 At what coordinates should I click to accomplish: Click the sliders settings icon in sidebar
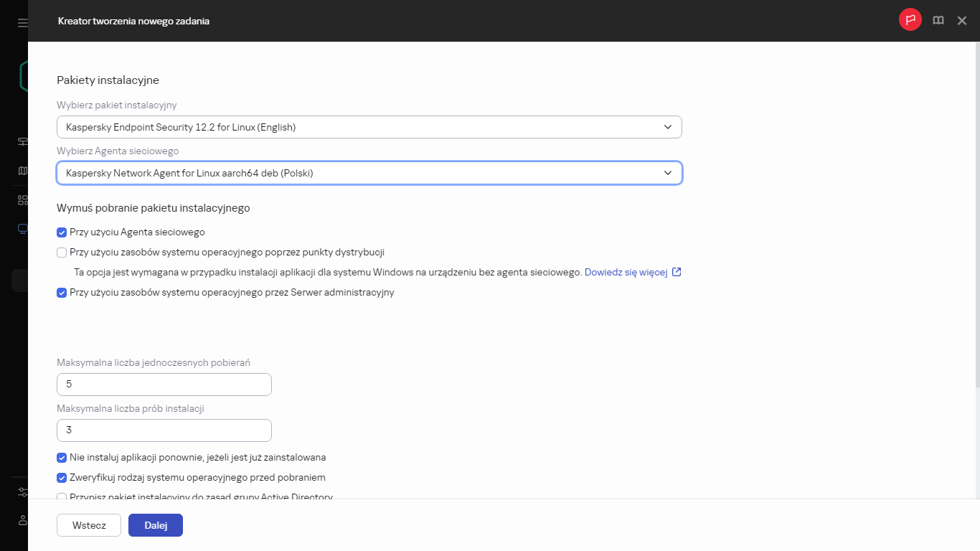point(22,492)
